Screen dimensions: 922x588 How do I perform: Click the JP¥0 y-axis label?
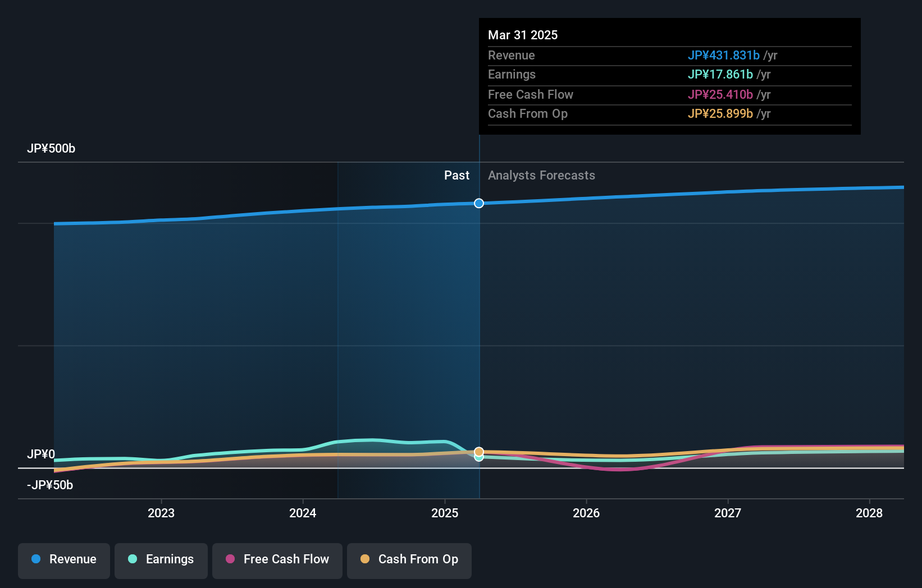coord(41,454)
